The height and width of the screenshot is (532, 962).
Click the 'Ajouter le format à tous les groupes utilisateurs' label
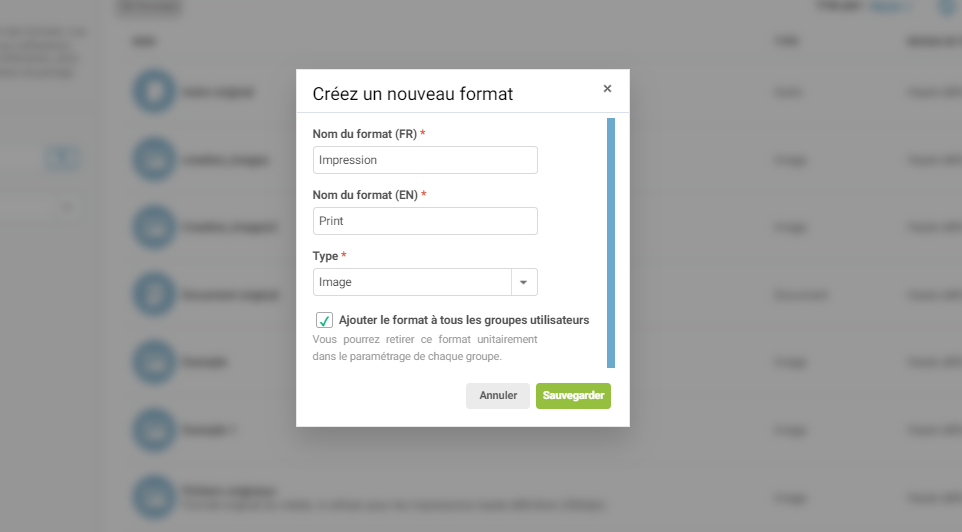click(x=464, y=320)
